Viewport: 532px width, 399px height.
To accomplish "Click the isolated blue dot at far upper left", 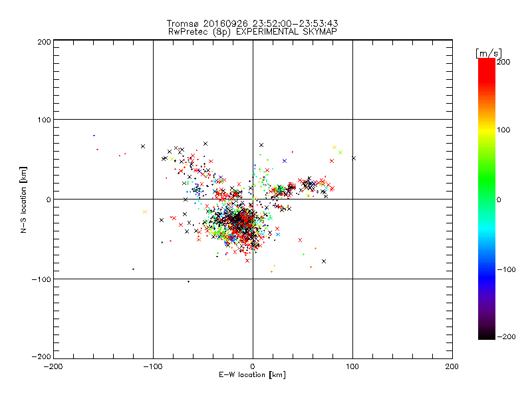I will point(94,136).
